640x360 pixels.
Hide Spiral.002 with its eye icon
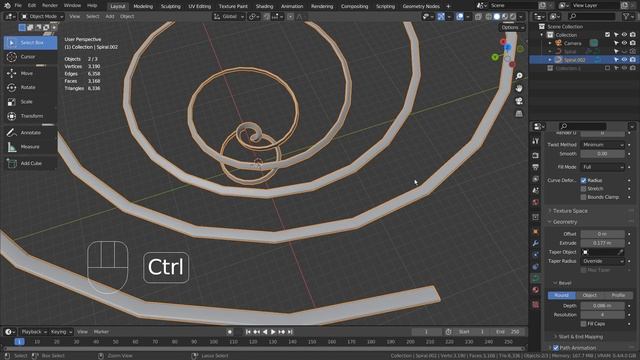(624, 60)
